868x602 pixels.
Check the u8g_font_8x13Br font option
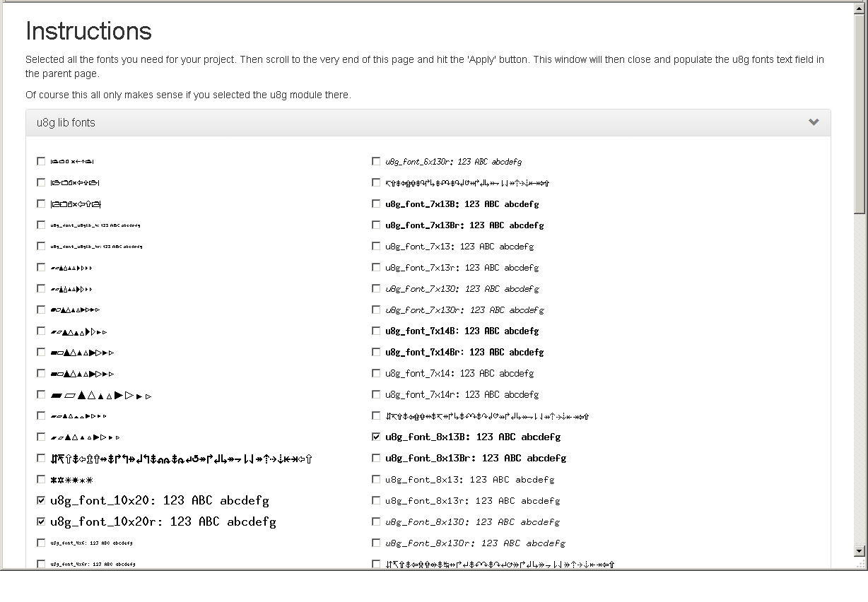click(x=376, y=458)
